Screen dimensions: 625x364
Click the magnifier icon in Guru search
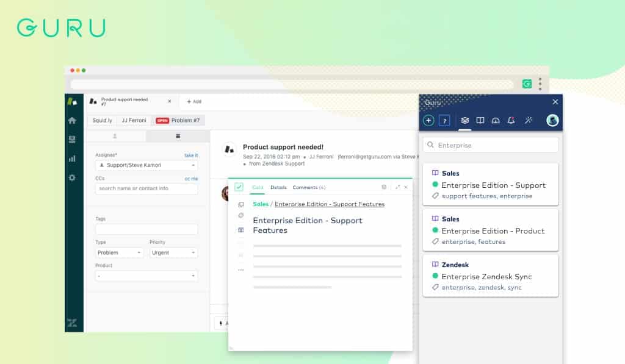pos(430,145)
